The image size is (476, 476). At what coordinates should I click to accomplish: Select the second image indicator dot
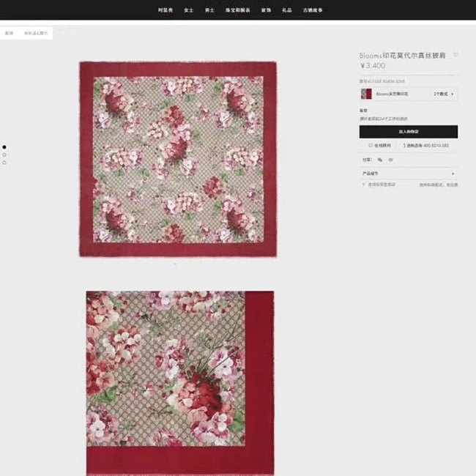coord(4,155)
